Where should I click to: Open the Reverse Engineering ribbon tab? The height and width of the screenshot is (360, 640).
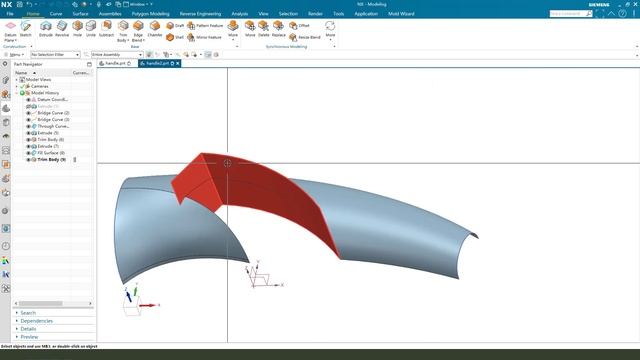[x=200, y=14]
